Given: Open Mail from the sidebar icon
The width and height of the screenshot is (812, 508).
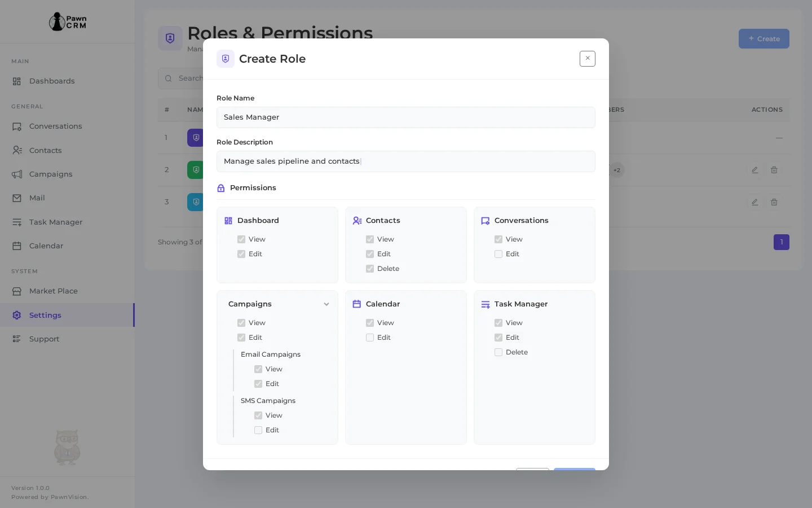Looking at the screenshot, I should tap(16, 198).
